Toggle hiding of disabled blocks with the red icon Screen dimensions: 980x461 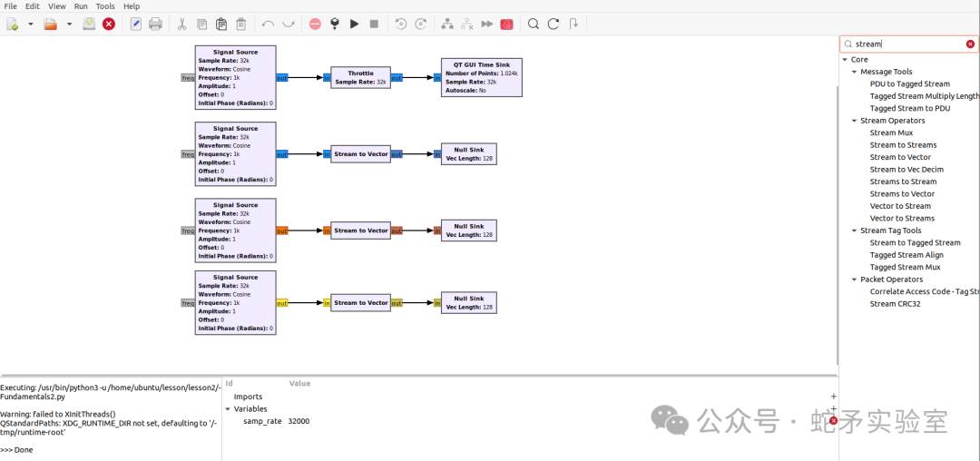(507, 25)
